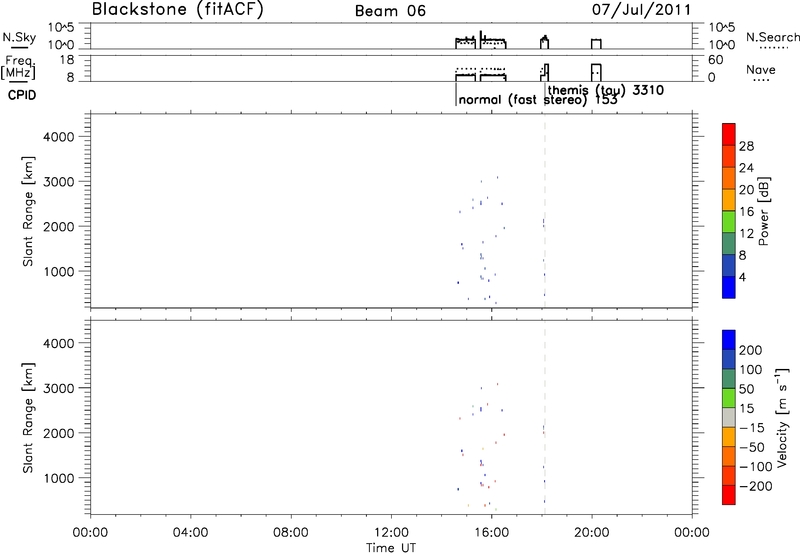Click the Time UT axis title
The width and height of the screenshot is (800, 554).
391,548
